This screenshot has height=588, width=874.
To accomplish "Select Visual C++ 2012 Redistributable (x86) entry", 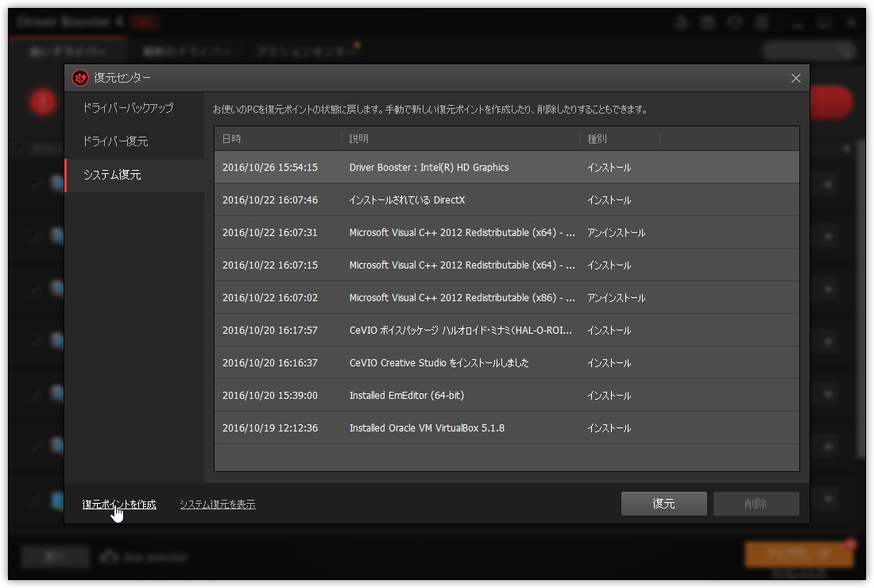I will pos(507,298).
